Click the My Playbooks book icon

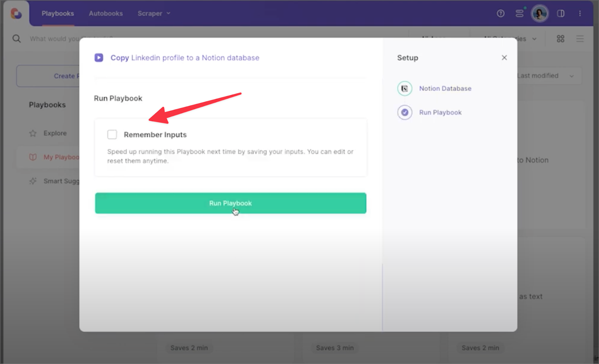click(33, 157)
